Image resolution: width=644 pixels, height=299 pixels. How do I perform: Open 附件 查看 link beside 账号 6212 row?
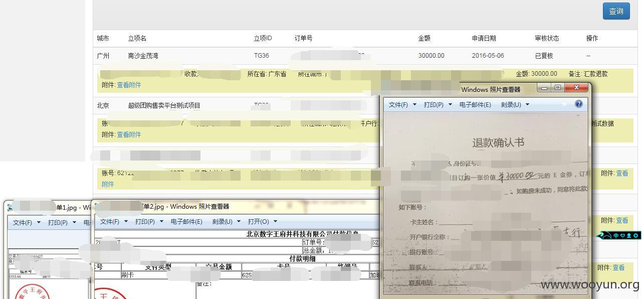click(x=622, y=173)
